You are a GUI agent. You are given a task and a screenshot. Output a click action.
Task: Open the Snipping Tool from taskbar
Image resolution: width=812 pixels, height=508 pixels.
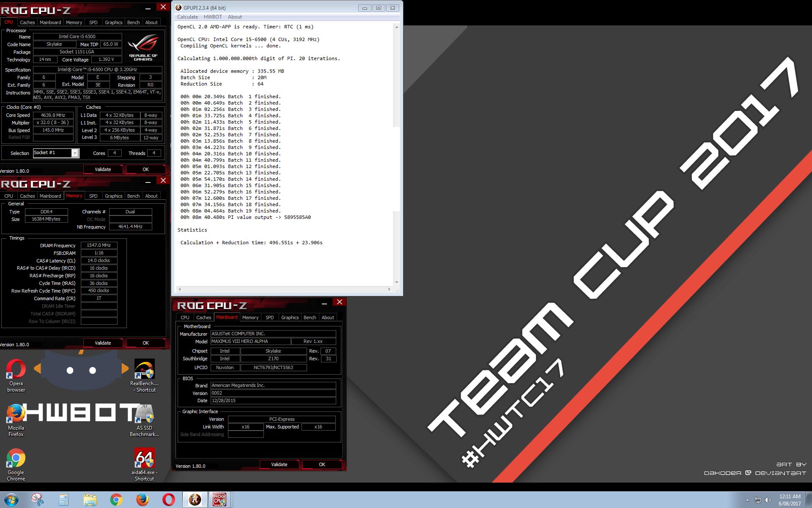pos(38,500)
